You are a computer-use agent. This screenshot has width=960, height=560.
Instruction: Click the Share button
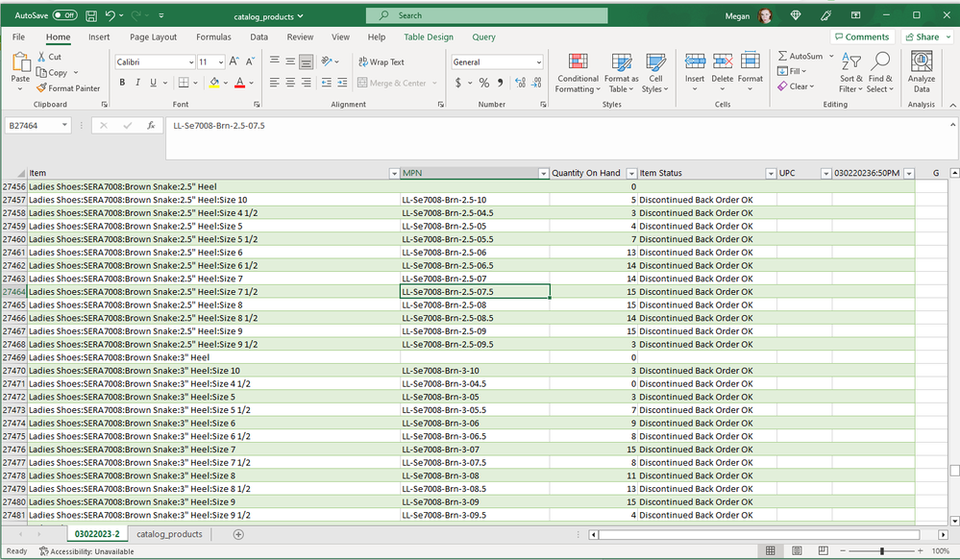(923, 37)
